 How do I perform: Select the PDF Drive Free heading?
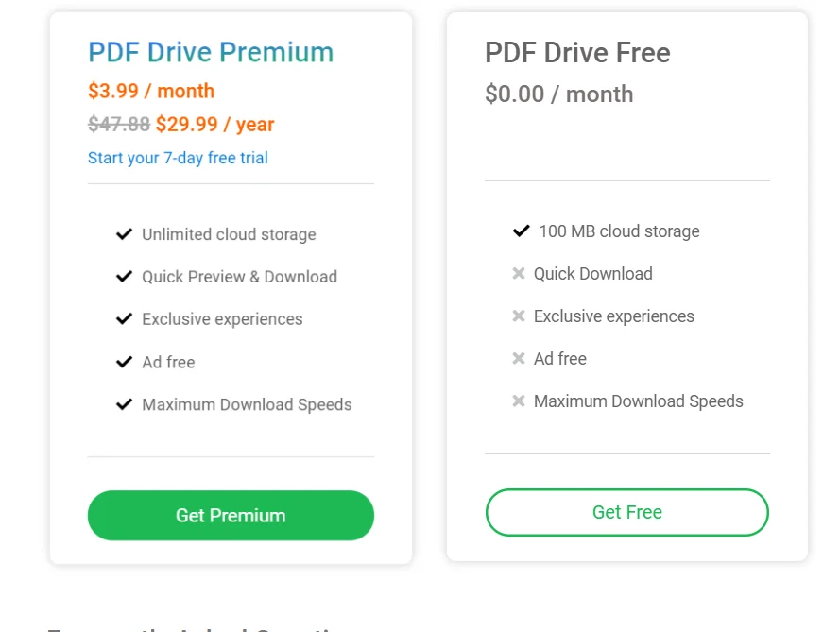[x=577, y=53]
